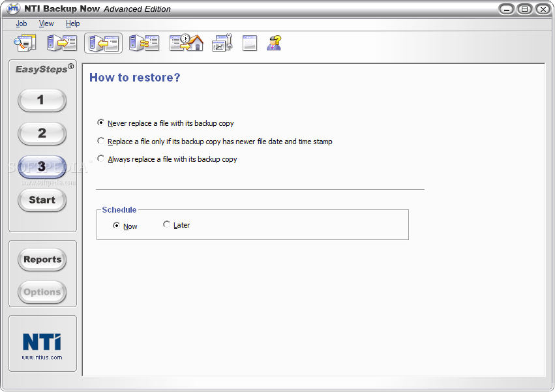Screen dimensions: 555x392
Task: Click the clock and house scheduler icon
Action: 187,43
